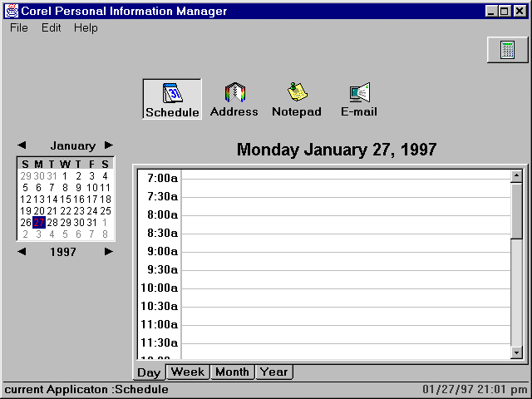Select January 1 in mini calendar
Image resolution: width=532 pixels, height=399 pixels.
tap(65, 176)
